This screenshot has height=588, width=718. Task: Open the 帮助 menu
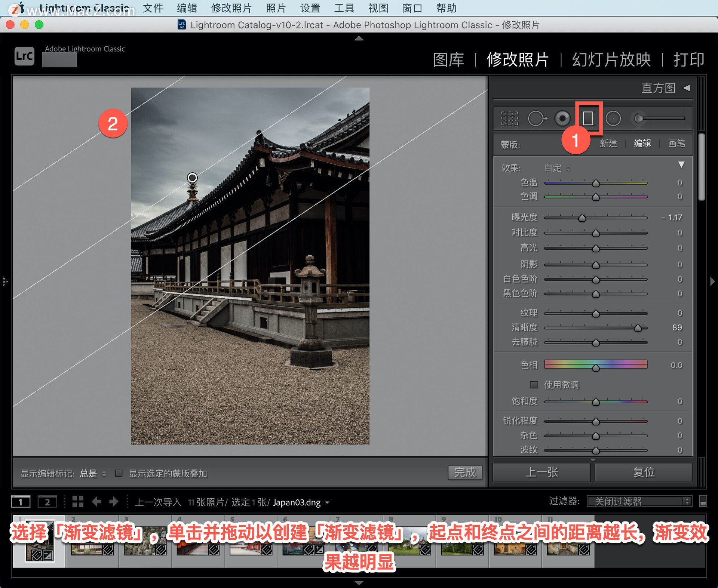[446, 8]
